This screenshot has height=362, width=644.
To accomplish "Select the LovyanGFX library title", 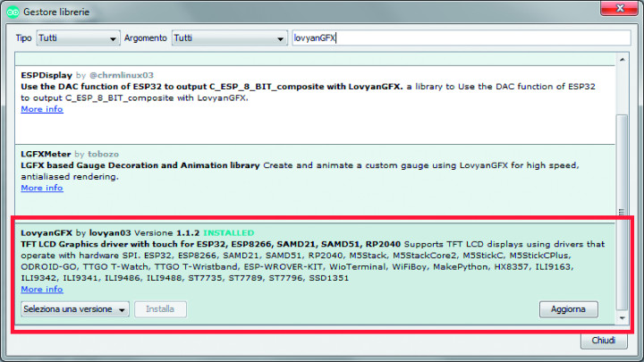I will click(x=47, y=232).
